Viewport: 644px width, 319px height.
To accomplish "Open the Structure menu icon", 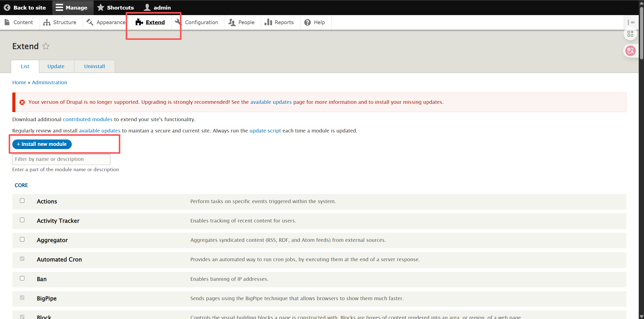I will pos(47,22).
